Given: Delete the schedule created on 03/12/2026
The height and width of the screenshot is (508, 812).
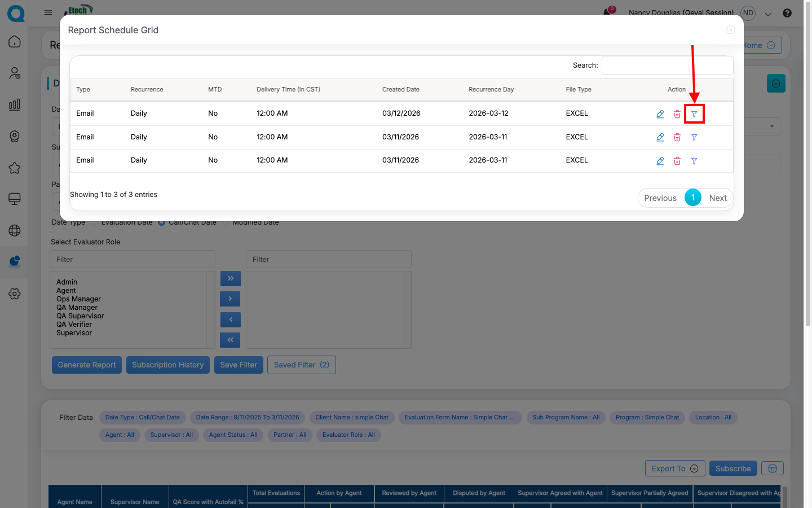Looking at the screenshot, I should 677,114.
